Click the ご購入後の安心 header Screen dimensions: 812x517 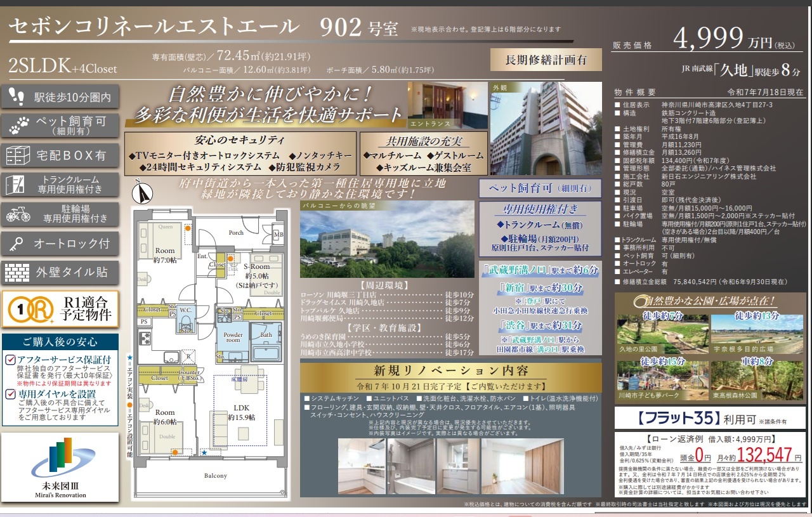pos(60,343)
